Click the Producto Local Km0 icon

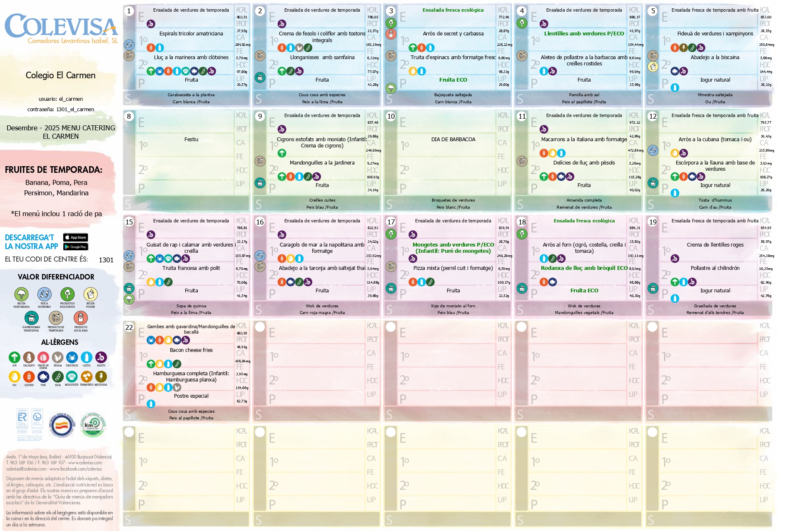(81, 318)
